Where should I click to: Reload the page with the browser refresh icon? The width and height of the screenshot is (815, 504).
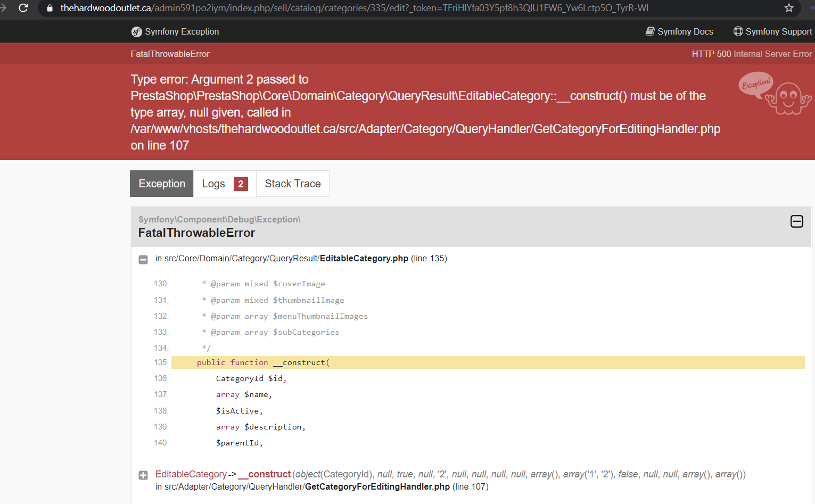pos(23,8)
